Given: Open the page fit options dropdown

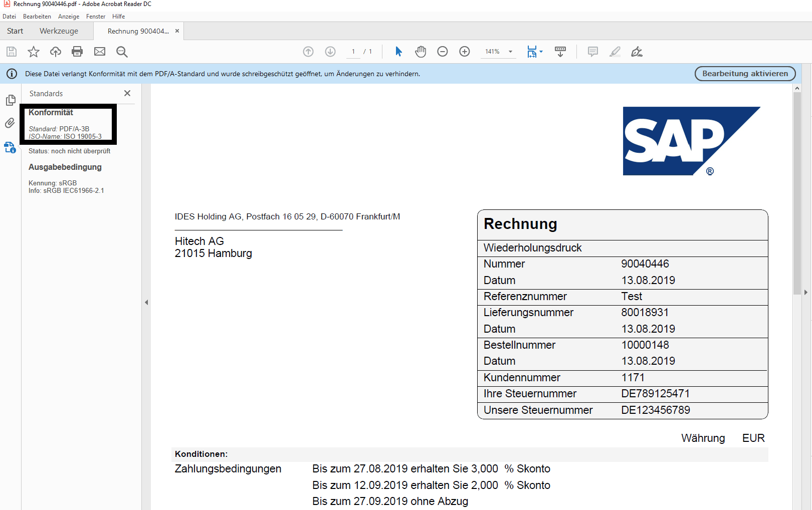Looking at the screenshot, I should pos(541,51).
